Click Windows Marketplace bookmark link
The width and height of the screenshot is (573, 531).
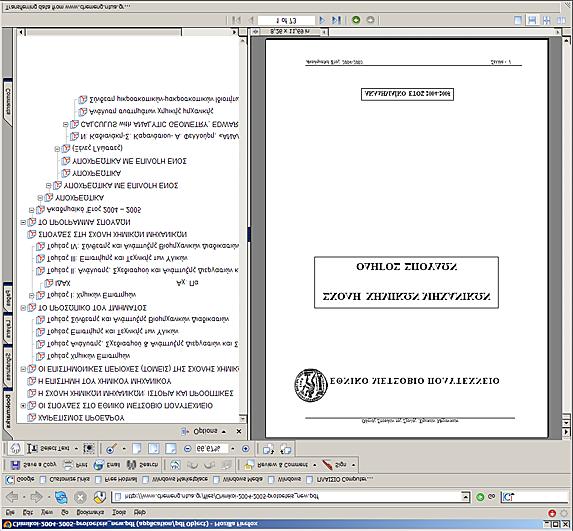click(x=176, y=479)
